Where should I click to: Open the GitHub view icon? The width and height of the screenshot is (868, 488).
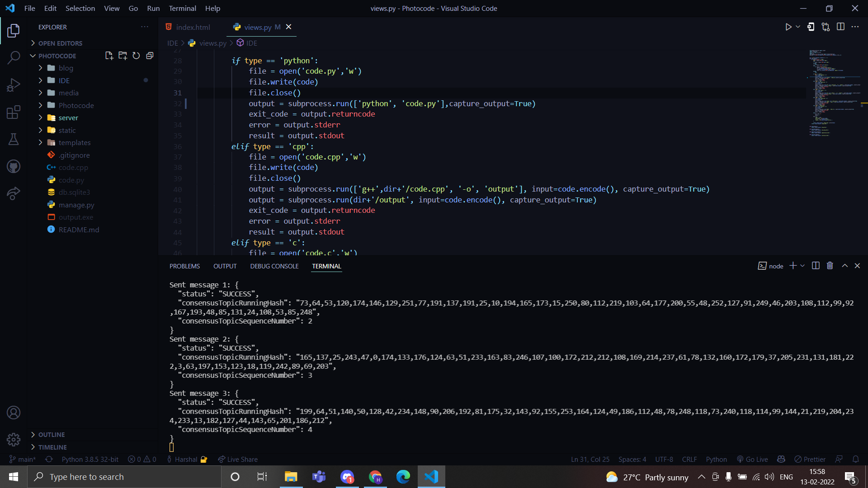click(x=14, y=166)
